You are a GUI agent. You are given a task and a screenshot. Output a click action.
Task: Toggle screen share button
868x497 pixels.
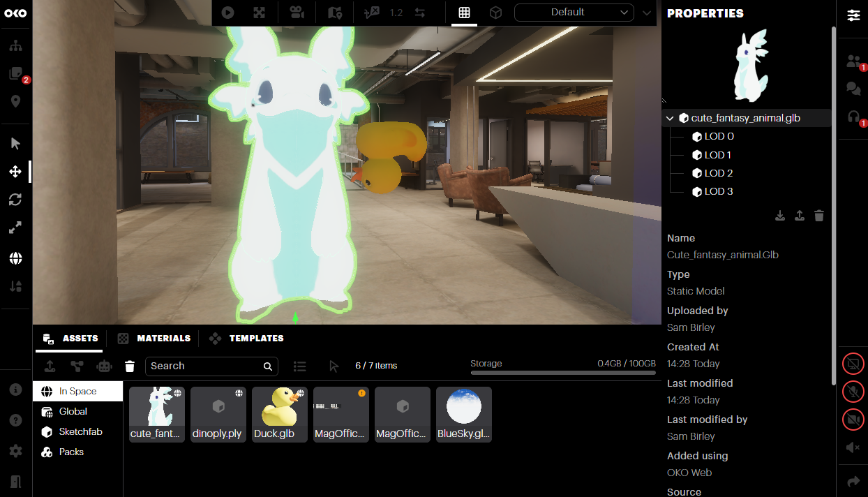coord(853,364)
